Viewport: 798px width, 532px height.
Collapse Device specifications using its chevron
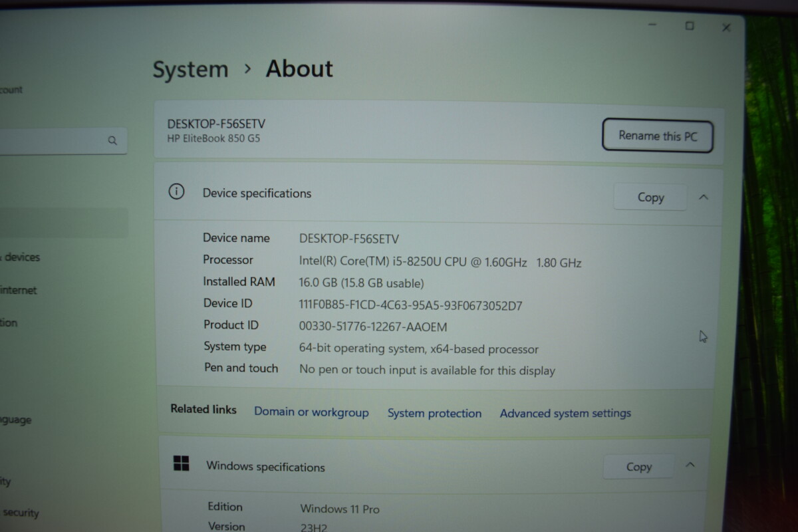[704, 197]
